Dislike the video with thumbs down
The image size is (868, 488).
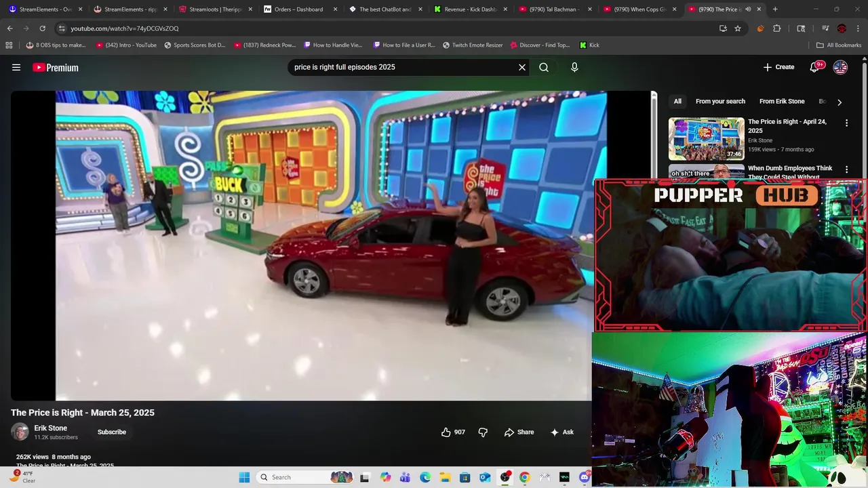(483, 432)
